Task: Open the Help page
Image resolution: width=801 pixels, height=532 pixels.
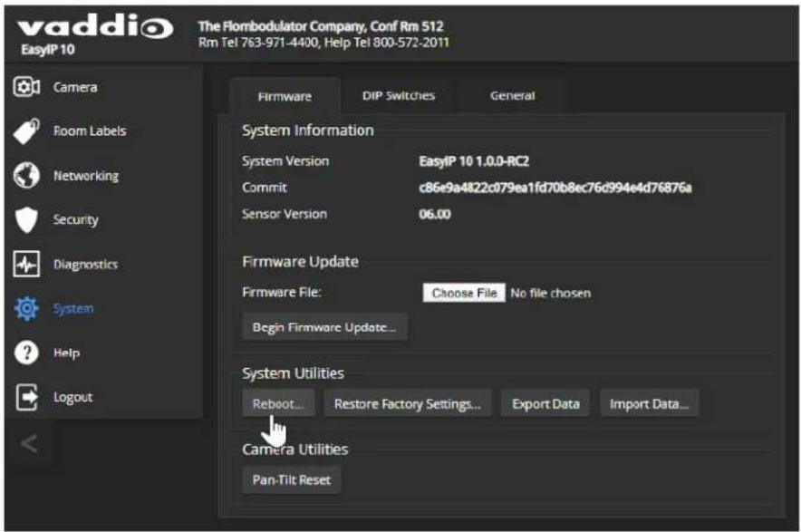Action: pyautogui.click(x=66, y=353)
